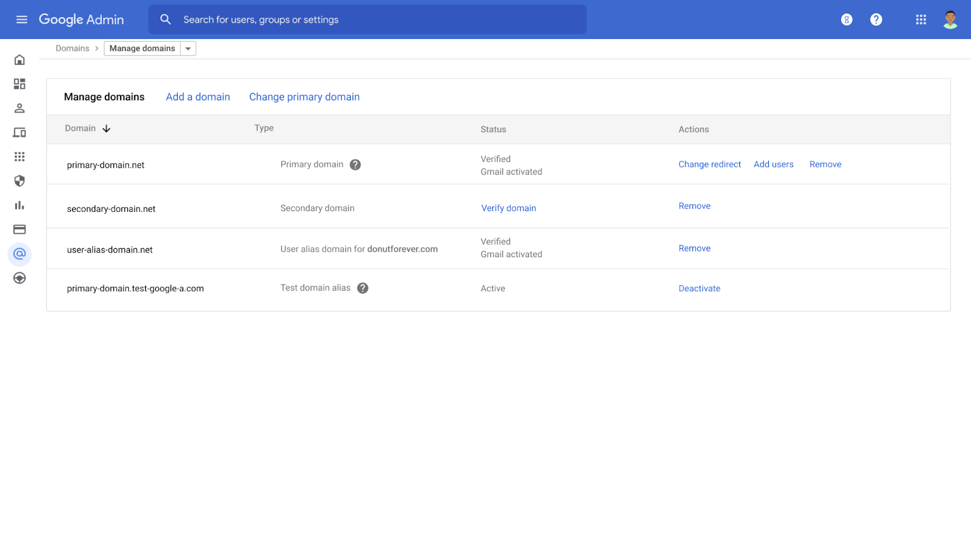Focus the search users, groups or settings field
Viewport: 971px width, 560px height.
coord(368,19)
